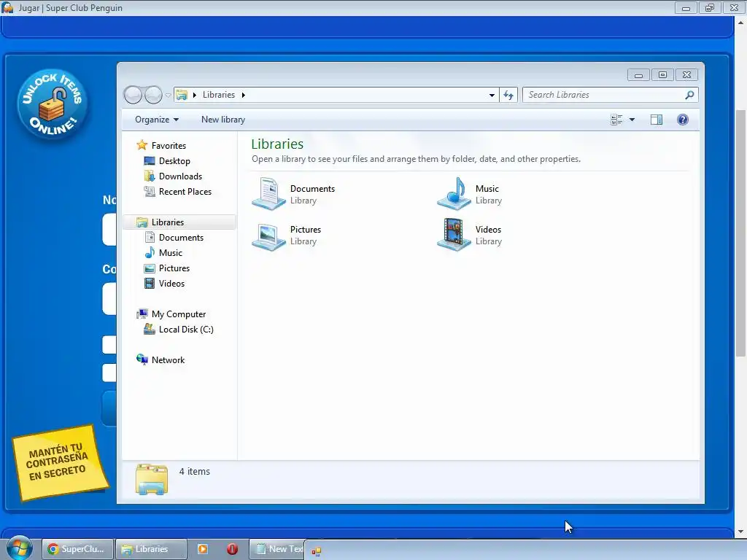Open the Organize menu
The height and width of the screenshot is (560, 747).
[157, 120]
